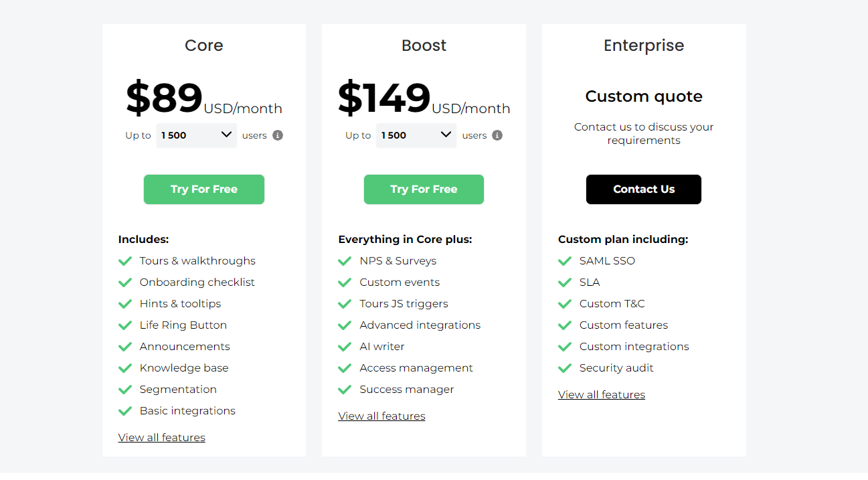The width and height of the screenshot is (868, 480).
Task: Click the checkmark next to NPS & Surveys
Action: pyautogui.click(x=345, y=260)
